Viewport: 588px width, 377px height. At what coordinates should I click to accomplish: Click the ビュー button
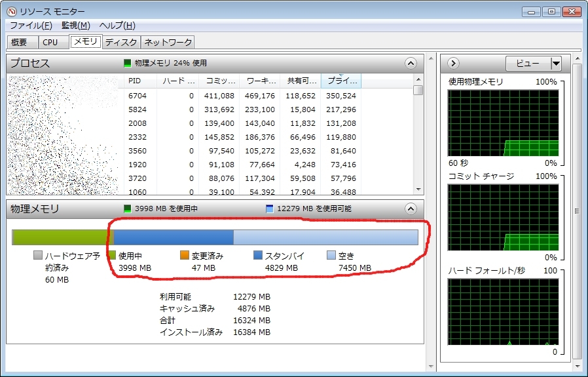tap(528, 64)
